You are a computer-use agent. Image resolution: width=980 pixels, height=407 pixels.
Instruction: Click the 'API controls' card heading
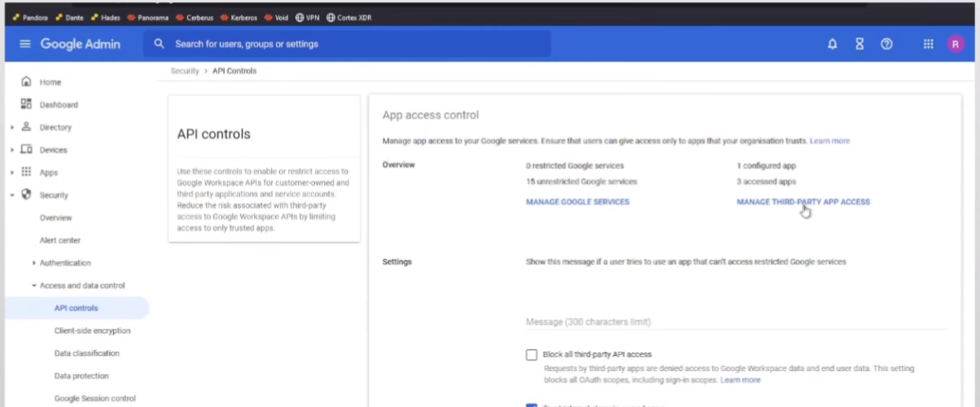coord(213,134)
